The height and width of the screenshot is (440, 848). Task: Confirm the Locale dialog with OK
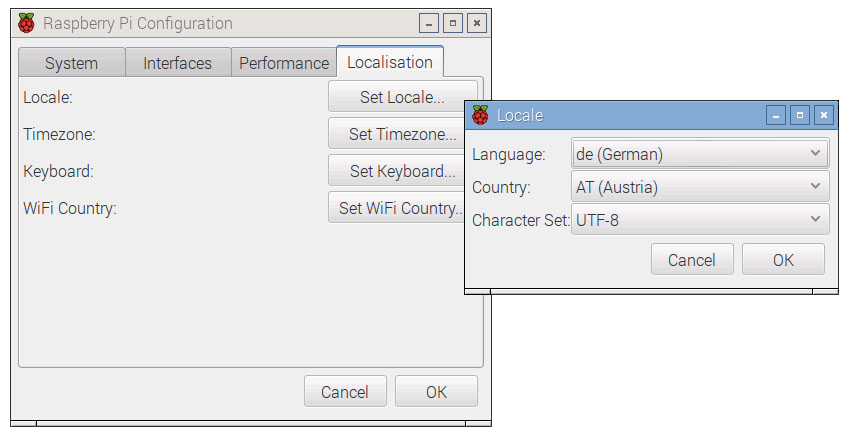point(783,260)
